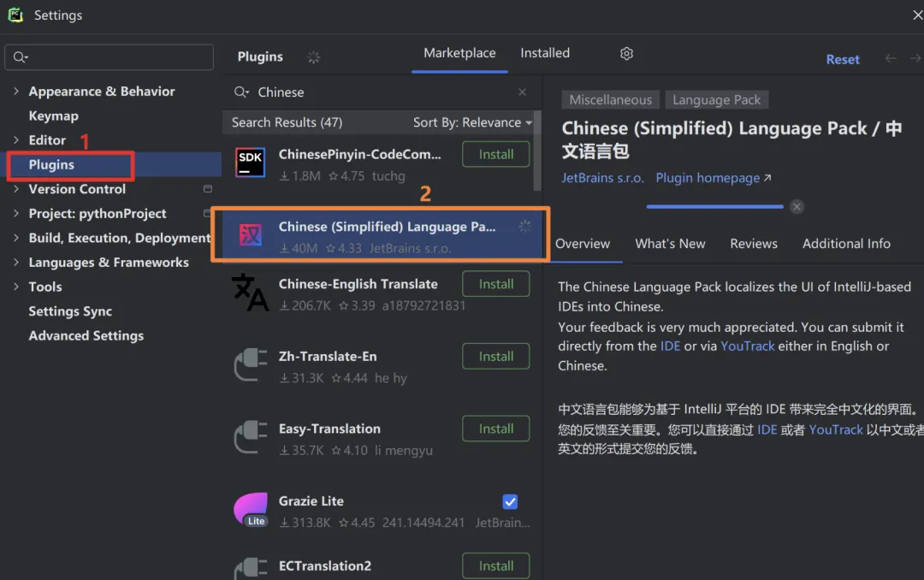This screenshot has width=924, height=580.
Task: Expand Appearance & Behavior section
Action: click(16, 92)
